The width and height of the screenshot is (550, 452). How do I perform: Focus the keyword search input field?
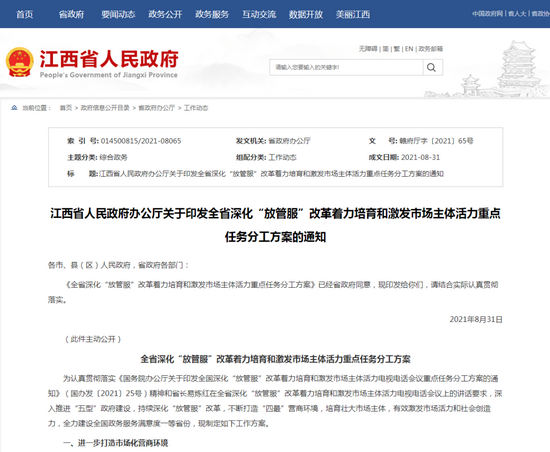pyautogui.click(x=346, y=67)
